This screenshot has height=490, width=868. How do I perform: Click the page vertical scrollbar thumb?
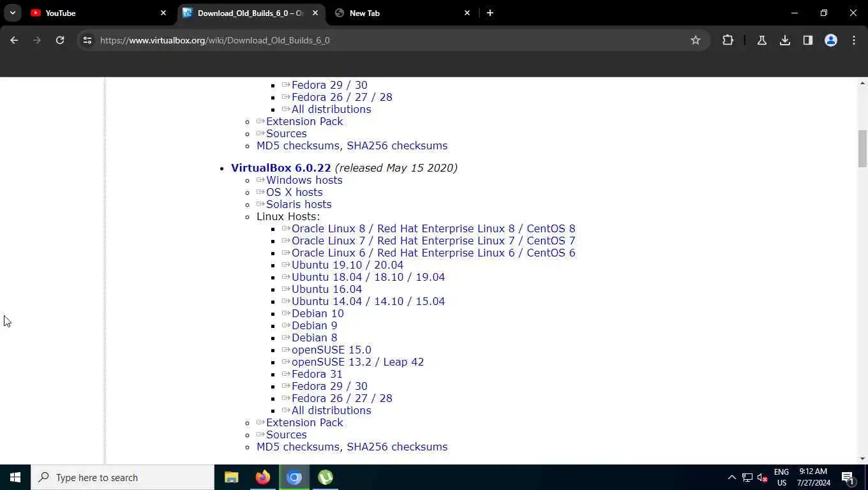863,149
